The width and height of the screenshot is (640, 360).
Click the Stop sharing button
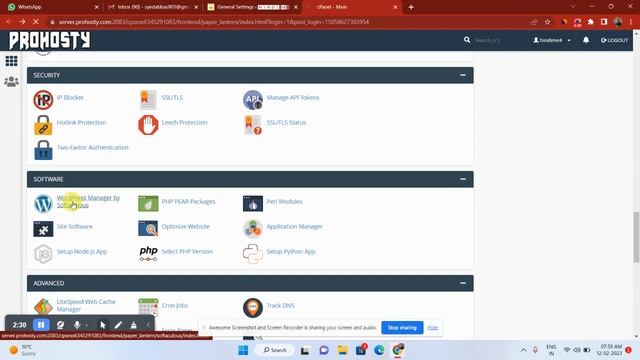pos(402,327)
